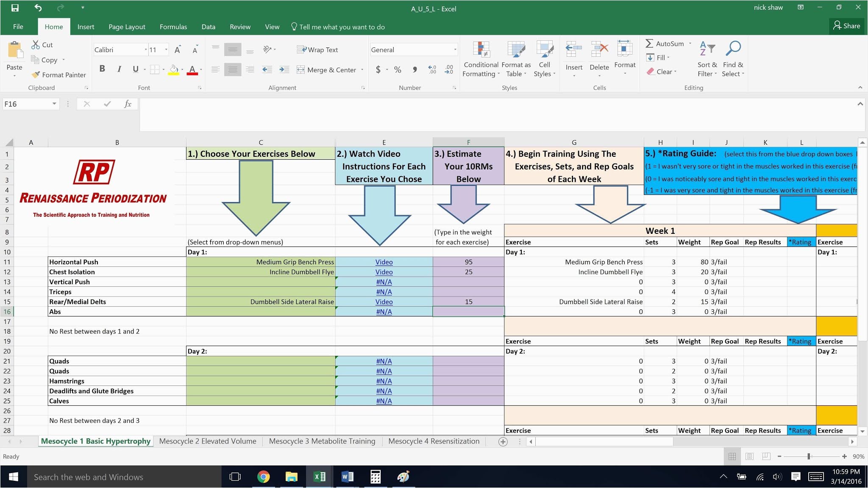
Task: Switch to Mesocycle 2 Elevated Volume sheet
Action: coord(208,441)
